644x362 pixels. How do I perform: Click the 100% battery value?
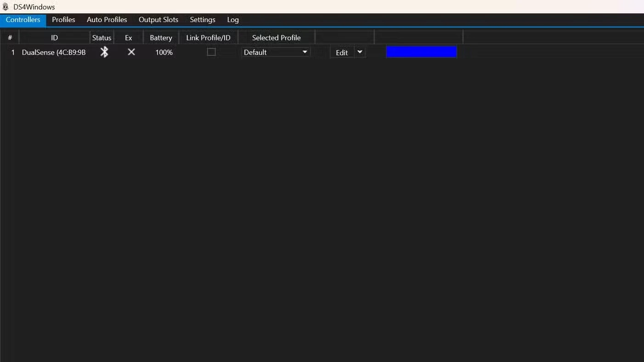tap(164, 52)
